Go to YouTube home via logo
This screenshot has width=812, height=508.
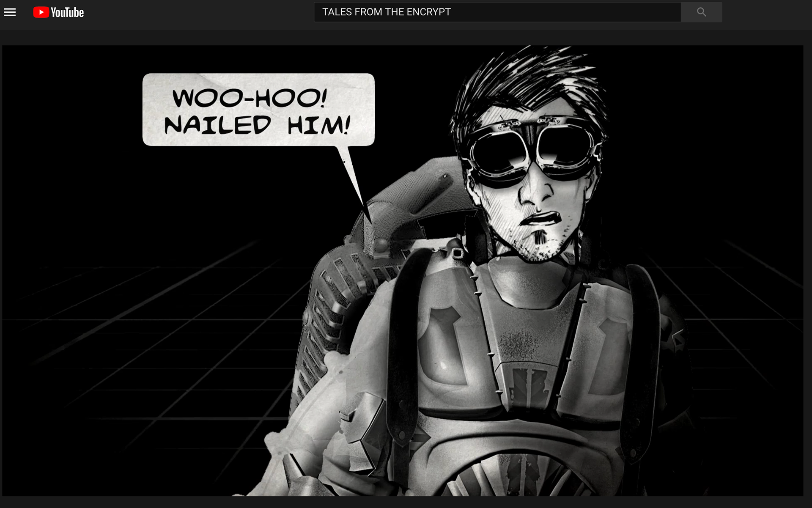click(x=58, y=12)
